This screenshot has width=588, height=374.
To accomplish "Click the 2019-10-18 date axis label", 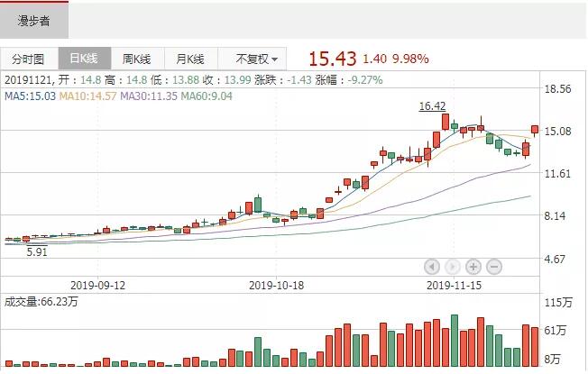I will pos(276,285).
